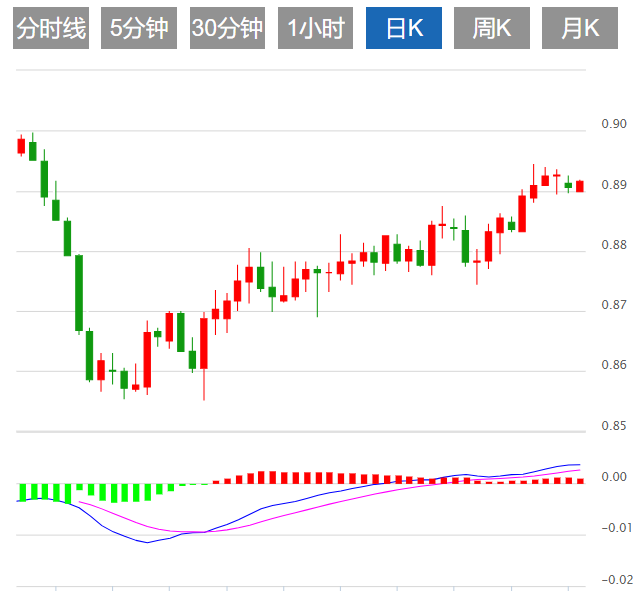Click the 0.88 price axis label
The image size is (638, 591).
coord(613,245)
